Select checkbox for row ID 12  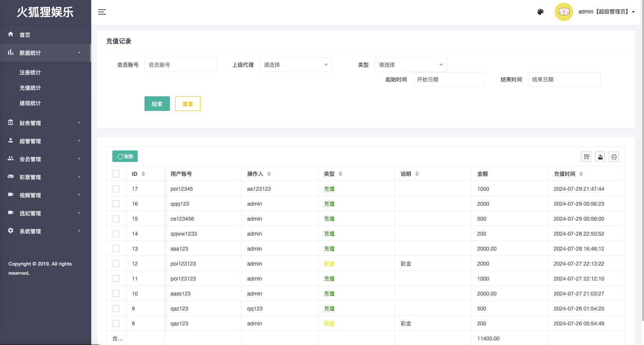point(116,264)
